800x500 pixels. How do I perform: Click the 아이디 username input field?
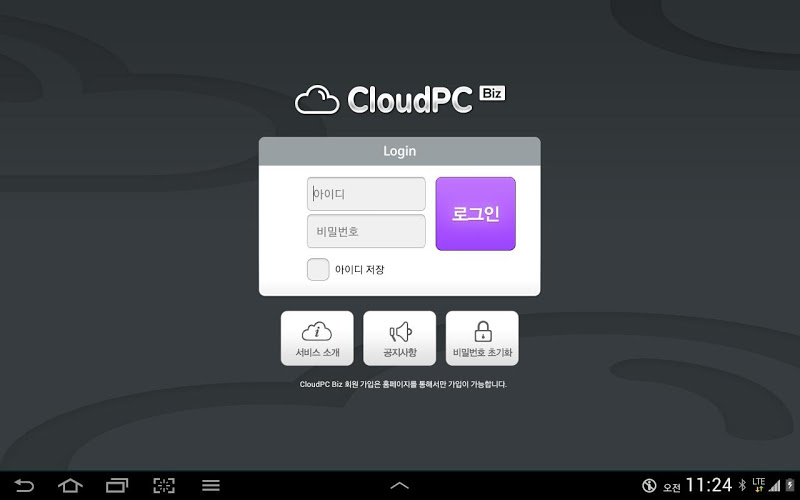(366, 194)
